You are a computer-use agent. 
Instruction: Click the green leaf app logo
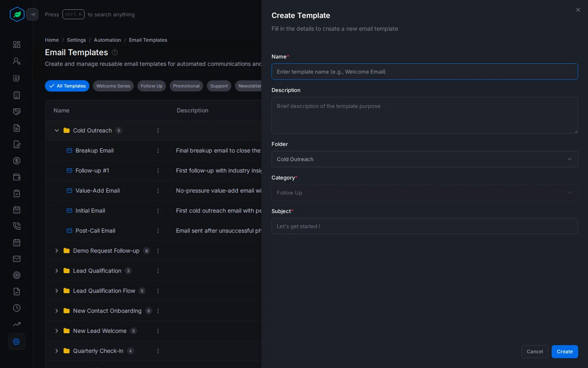click(17, 14)
